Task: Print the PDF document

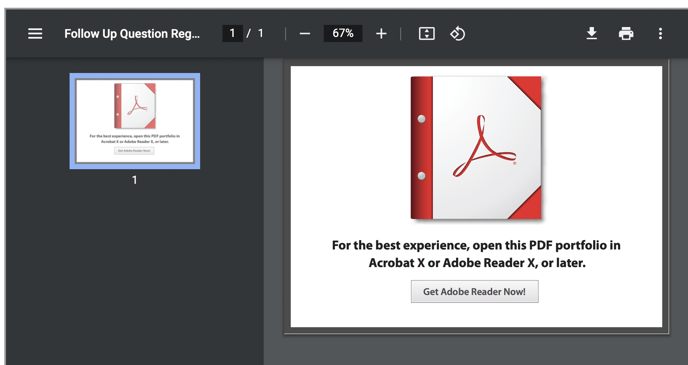Action: click(x=626, y=34)
